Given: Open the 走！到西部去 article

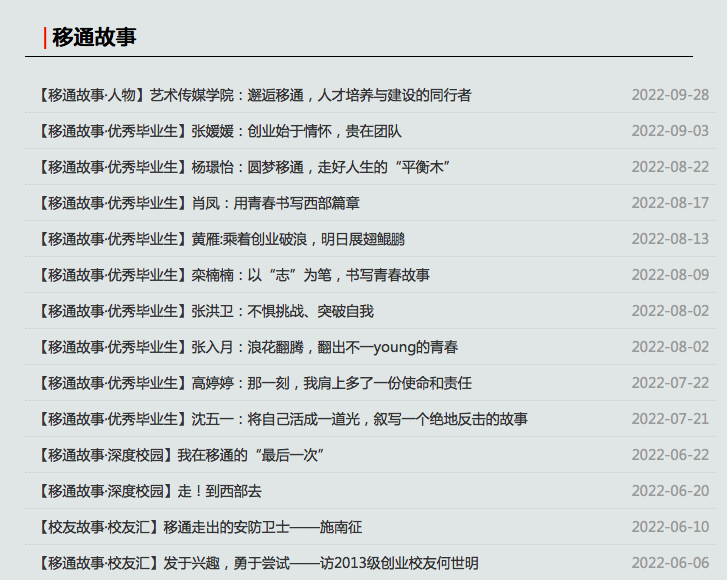Looking at the screenshot, I should 148,491.
